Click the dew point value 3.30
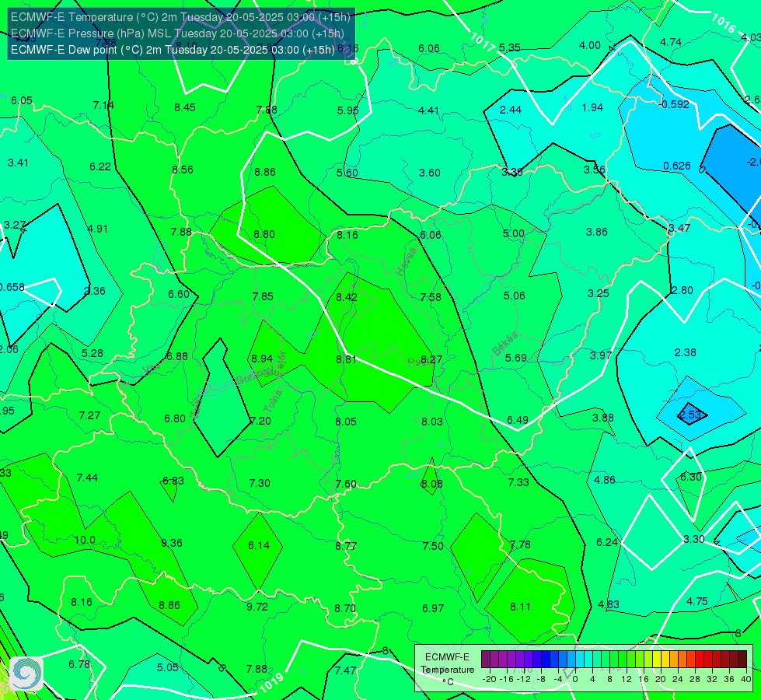The image size is (761, 700). click(693, 539)
